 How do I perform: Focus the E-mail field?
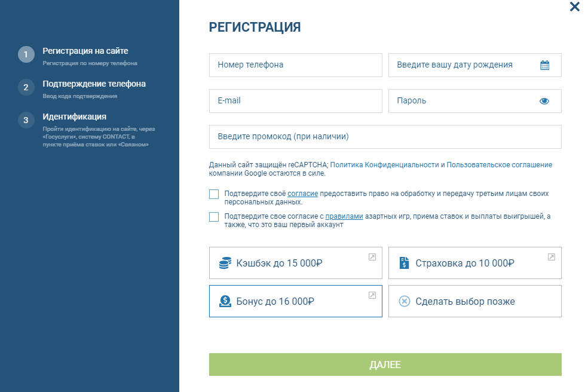(295, 101)
